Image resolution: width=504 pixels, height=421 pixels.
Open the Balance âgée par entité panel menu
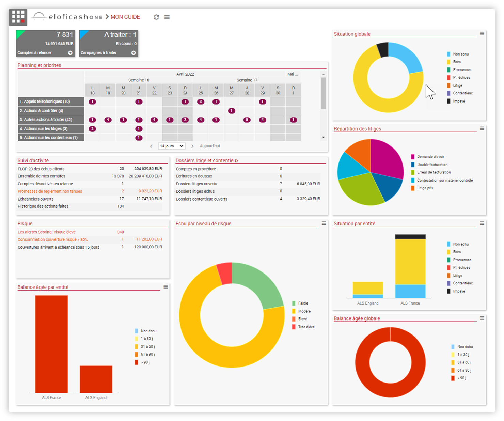click(x=166, y=287)
